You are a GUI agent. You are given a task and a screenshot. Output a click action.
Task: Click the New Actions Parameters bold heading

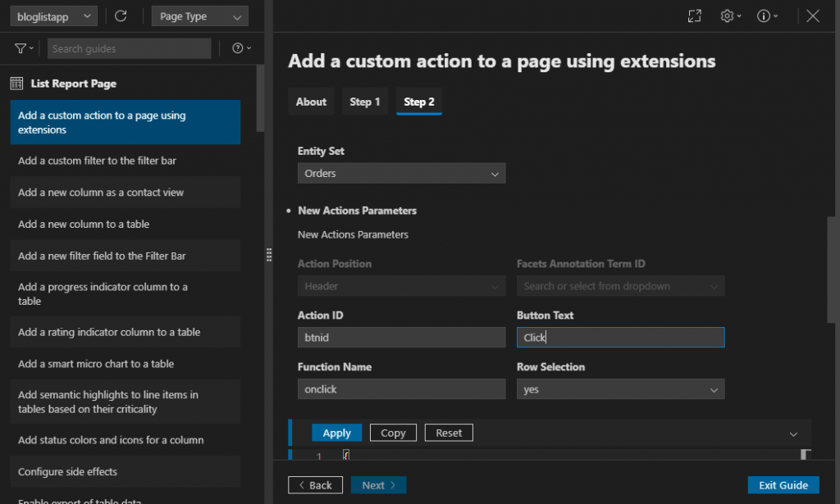tap(358, 211)
